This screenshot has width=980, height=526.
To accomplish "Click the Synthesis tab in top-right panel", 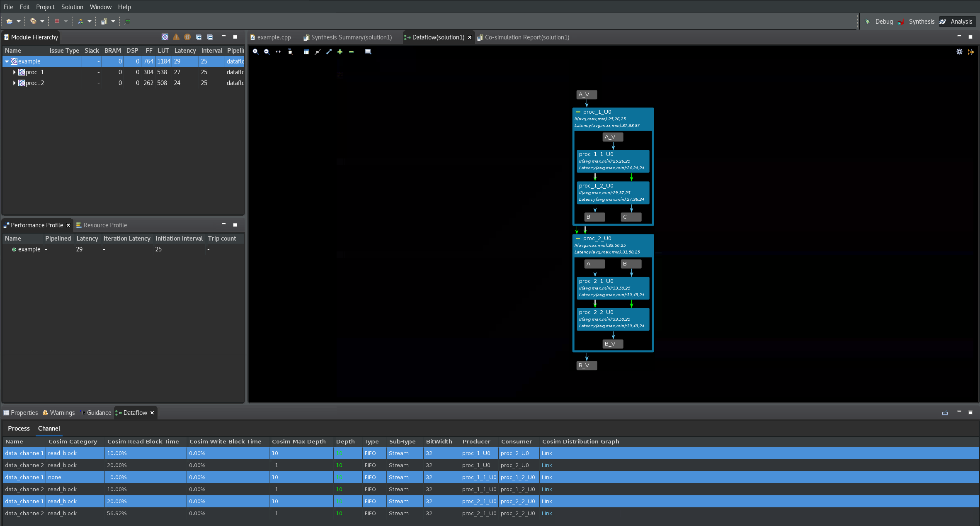I will point(921,22).
